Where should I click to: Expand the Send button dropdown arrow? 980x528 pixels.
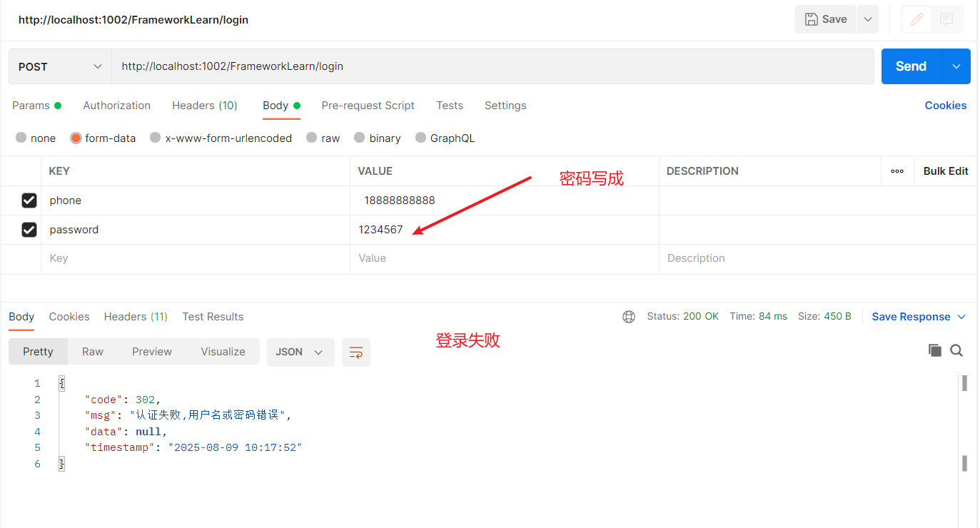pyautogui.click(x=956, y=66)
